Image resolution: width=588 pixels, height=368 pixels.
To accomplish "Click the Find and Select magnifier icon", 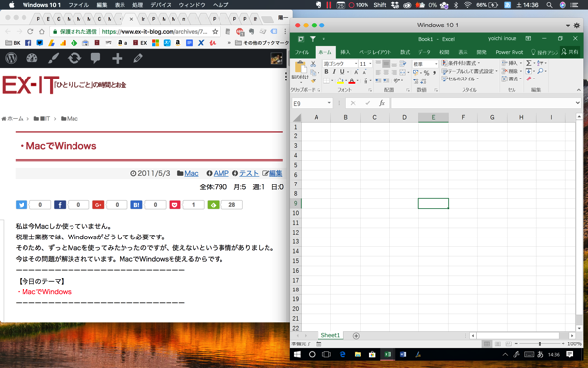I will (x=540, y=71).
